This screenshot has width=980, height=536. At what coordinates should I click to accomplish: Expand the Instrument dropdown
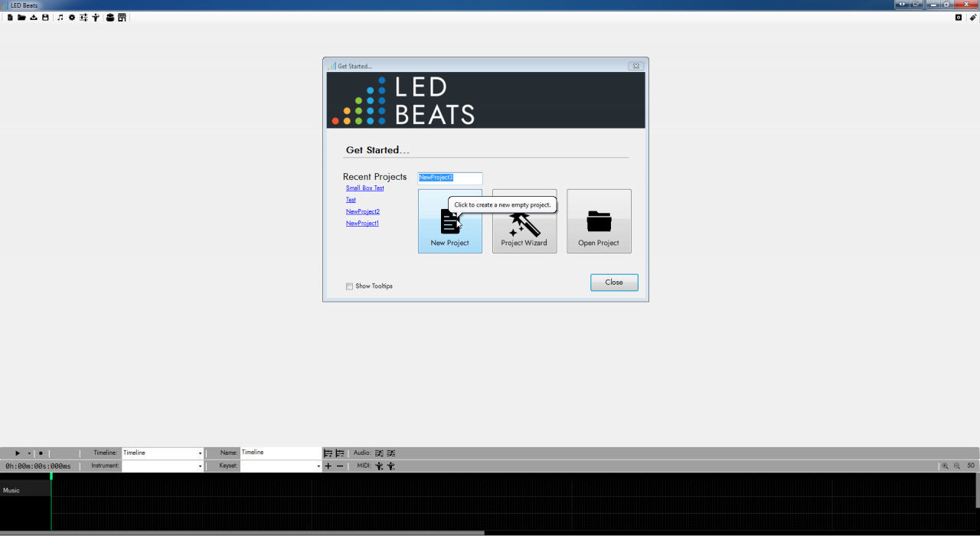[201, 466]
